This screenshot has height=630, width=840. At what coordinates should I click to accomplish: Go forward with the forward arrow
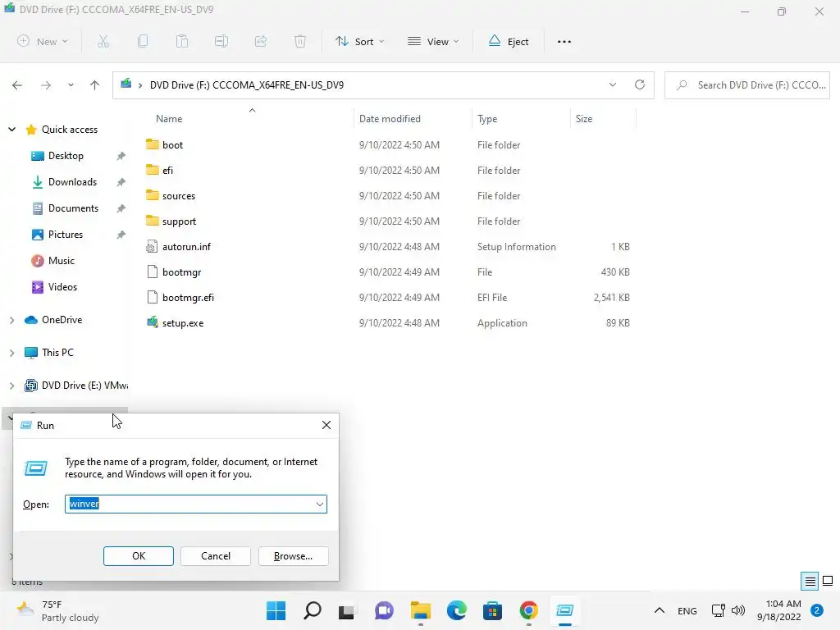(x=46, y=84)
